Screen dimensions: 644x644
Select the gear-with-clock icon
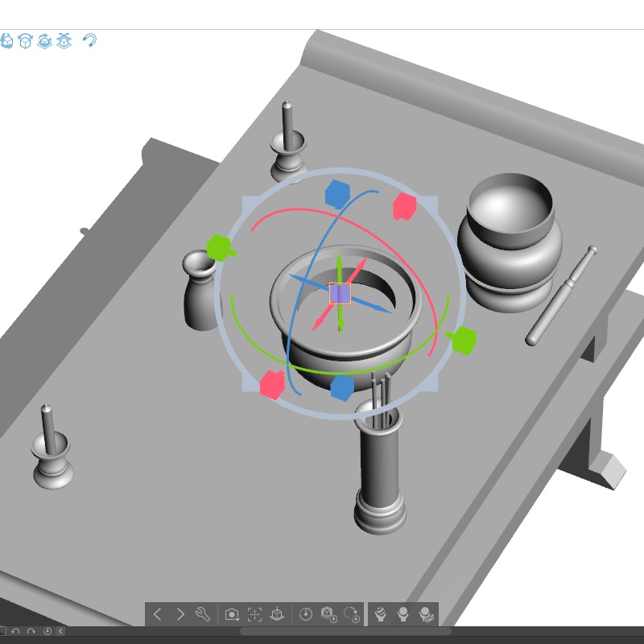tap(325, 613)
